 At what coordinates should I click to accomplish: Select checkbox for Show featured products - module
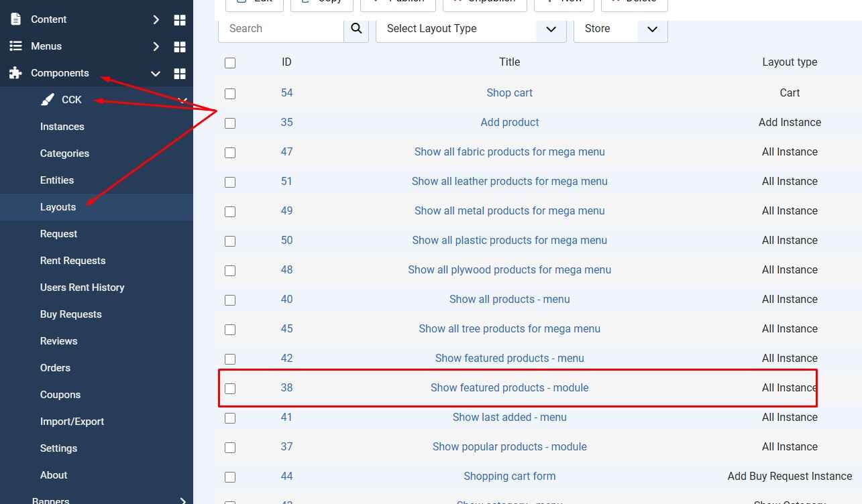pos(230,388)
